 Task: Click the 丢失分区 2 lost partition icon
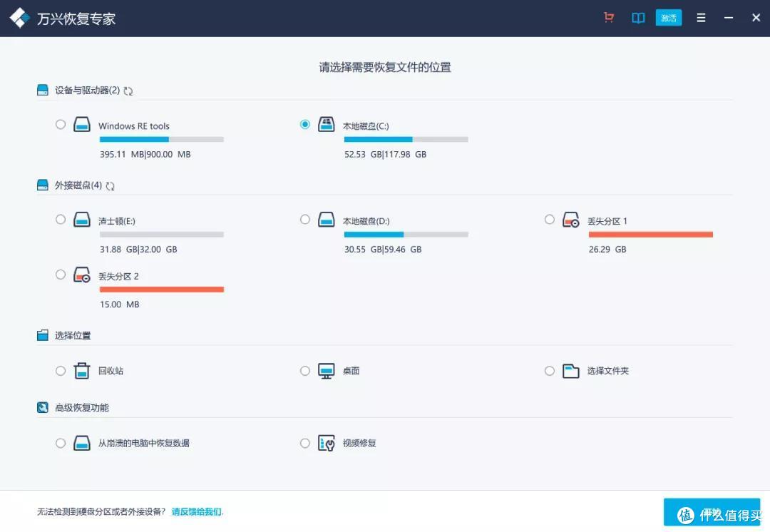pos(82,275)
